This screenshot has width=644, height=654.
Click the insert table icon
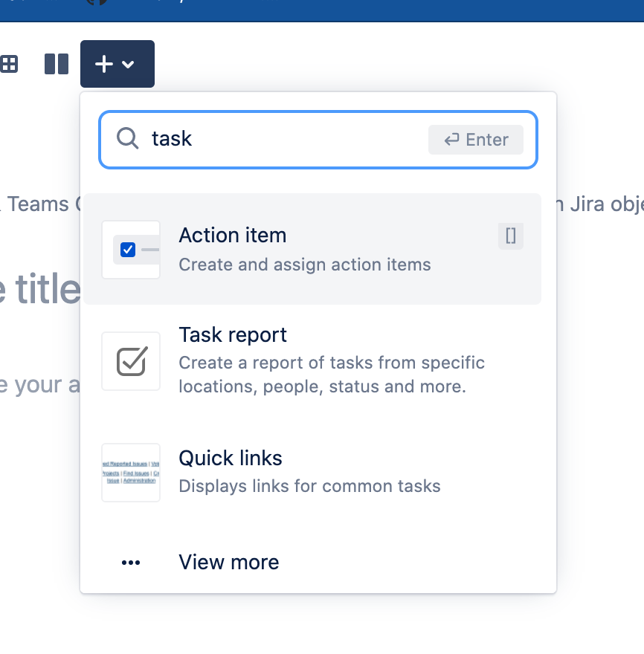point(8,64)
